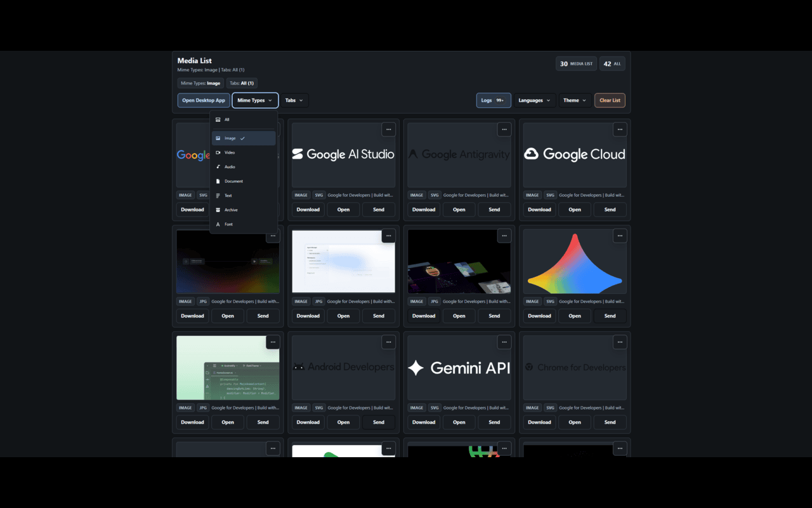Open the light blurred screenshot JPG
The image size is (812, 508).
pos(343,316)
